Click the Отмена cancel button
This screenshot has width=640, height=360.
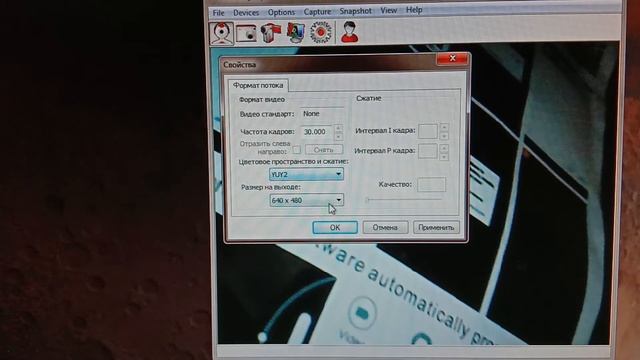tap(385, 227)
